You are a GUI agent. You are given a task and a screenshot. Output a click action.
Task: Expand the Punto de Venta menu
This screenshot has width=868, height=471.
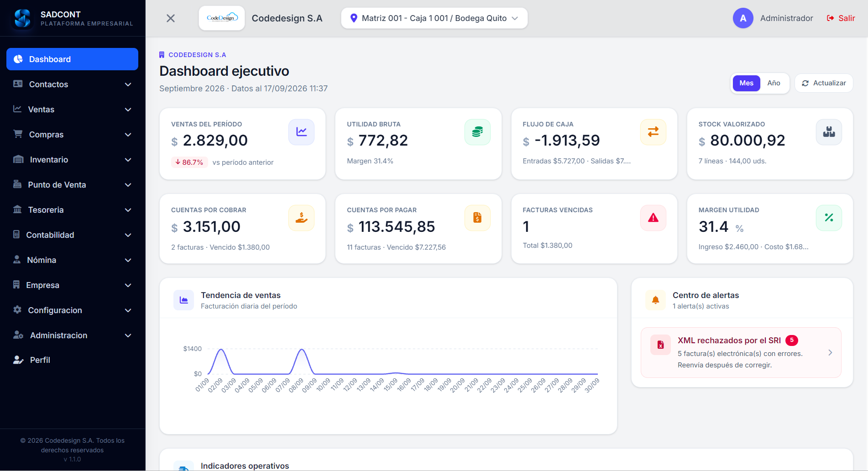coord(72,185)
